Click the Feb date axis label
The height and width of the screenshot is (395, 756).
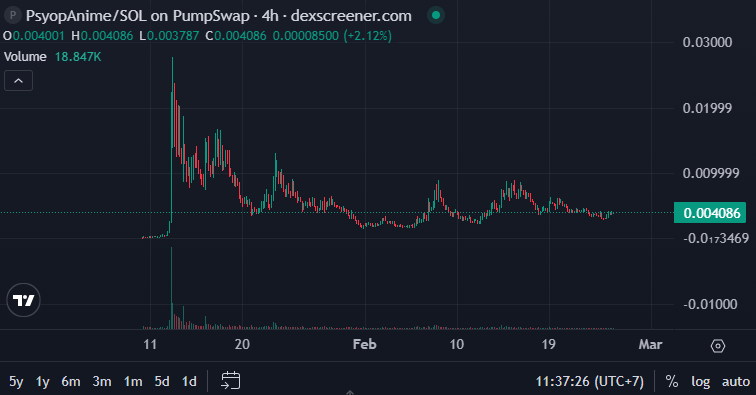(364, 344)
